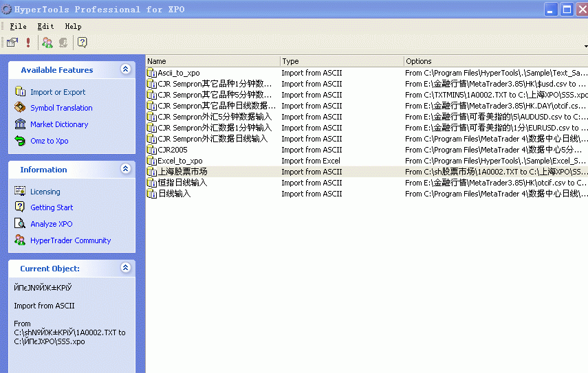
Task: Maximize the HyperTools window
Action: click(567, 10)
